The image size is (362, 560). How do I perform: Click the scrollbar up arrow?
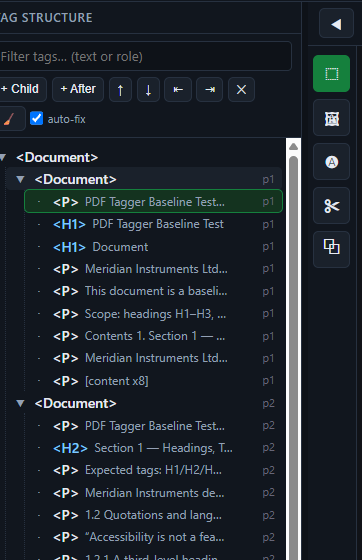(x=293, y=146)
